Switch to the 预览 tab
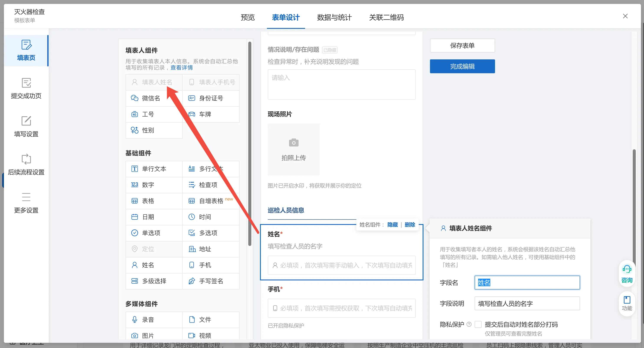The image size is (644, 348). coord(247,17)
